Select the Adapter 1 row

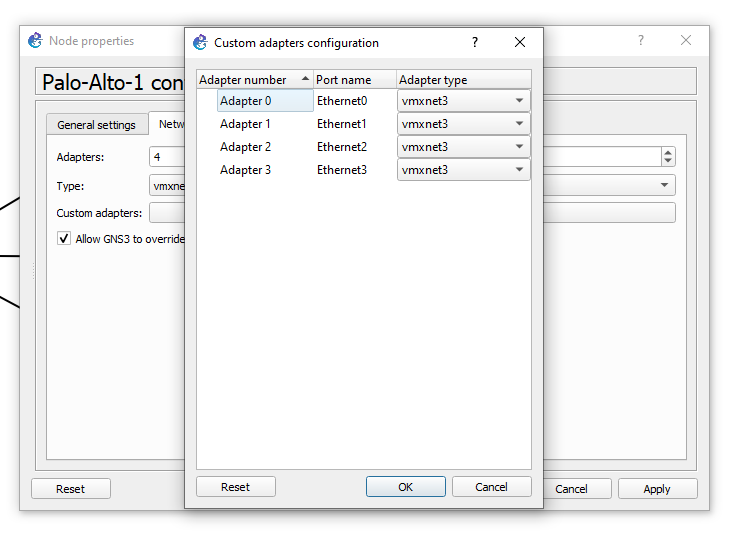tap(245, 124)
